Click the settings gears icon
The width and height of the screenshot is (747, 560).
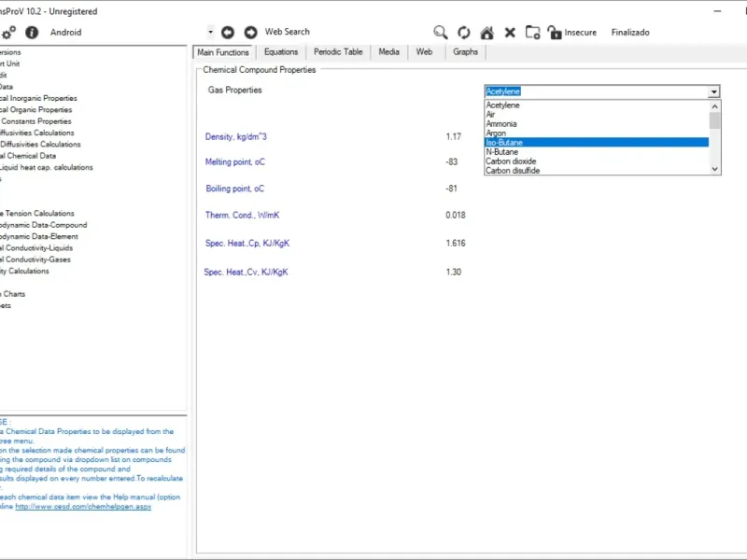pyautogui.click(x=8, y=32)
